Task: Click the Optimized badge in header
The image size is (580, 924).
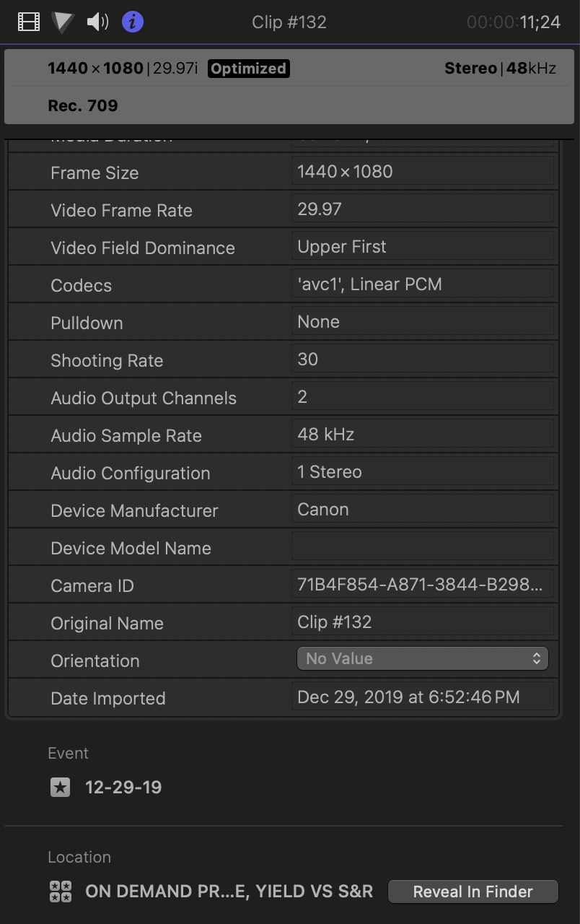Action: point(248,69)
